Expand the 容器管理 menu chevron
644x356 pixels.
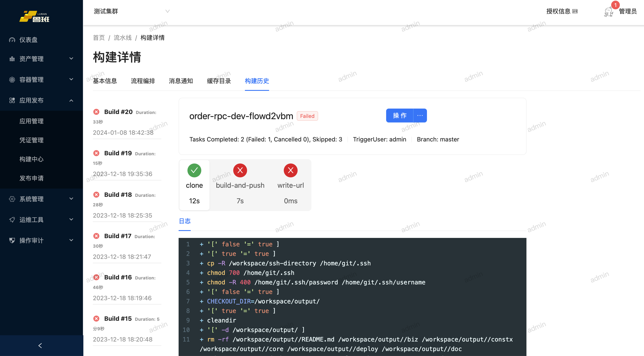71,79
